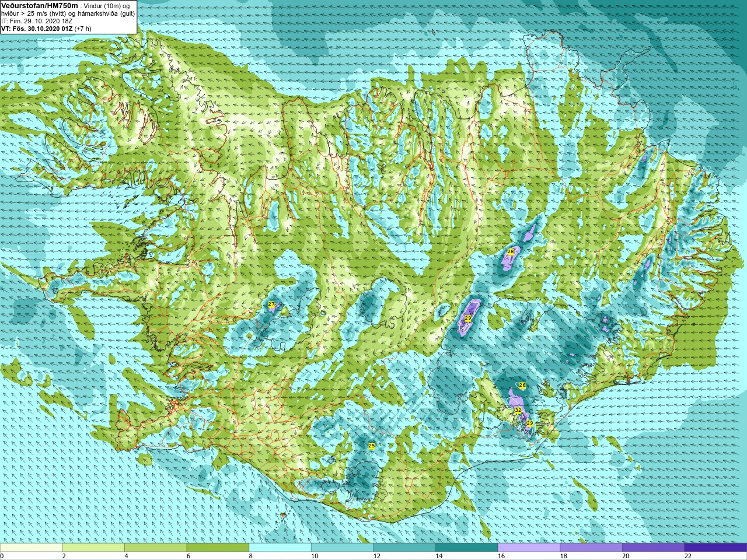Click the gust label 29 just below label 32

[x=530, y=423]
